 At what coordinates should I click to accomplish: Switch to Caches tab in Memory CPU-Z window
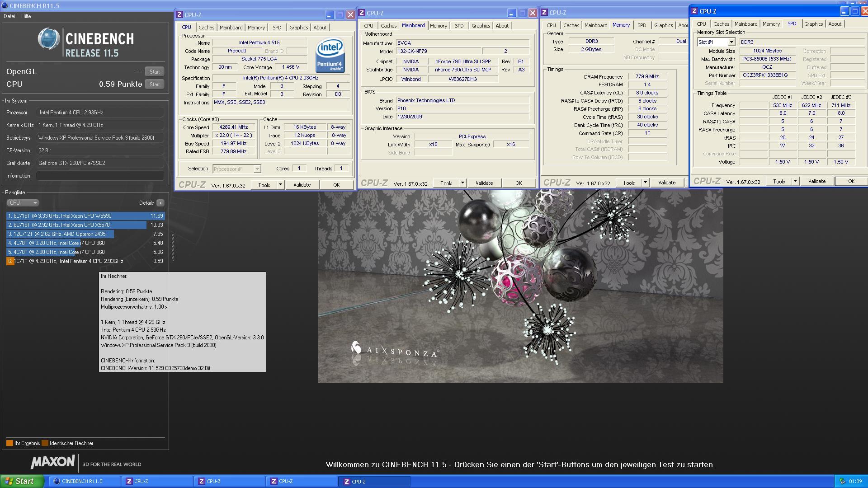pyautogui.click(x=571, y=25)
